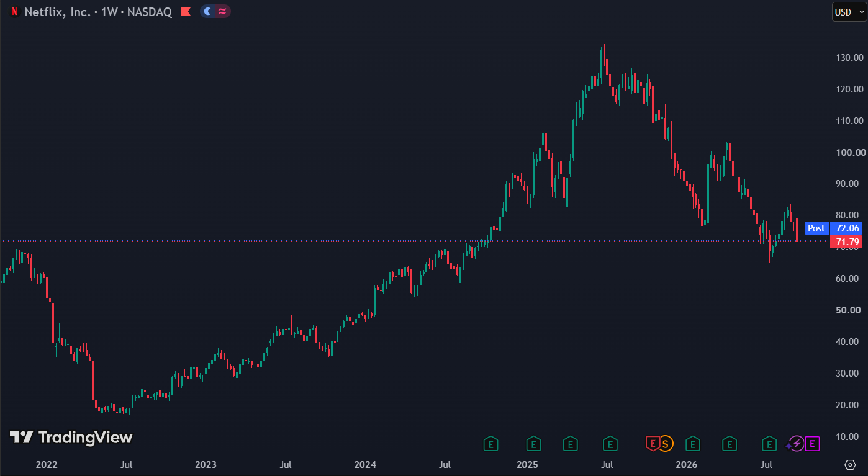Open chart settings hexagon gear icon
Screen dimensions: 868x476
click(851, 465)
